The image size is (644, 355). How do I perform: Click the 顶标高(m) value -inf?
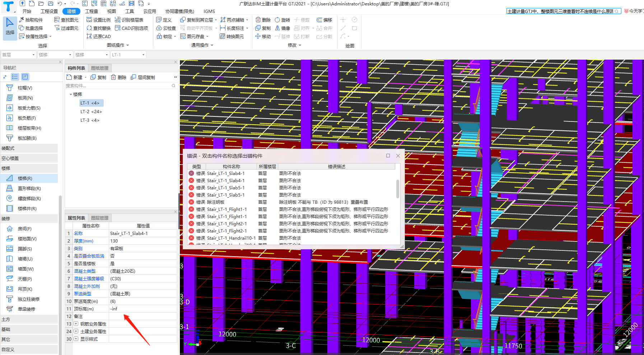[143, 309]
